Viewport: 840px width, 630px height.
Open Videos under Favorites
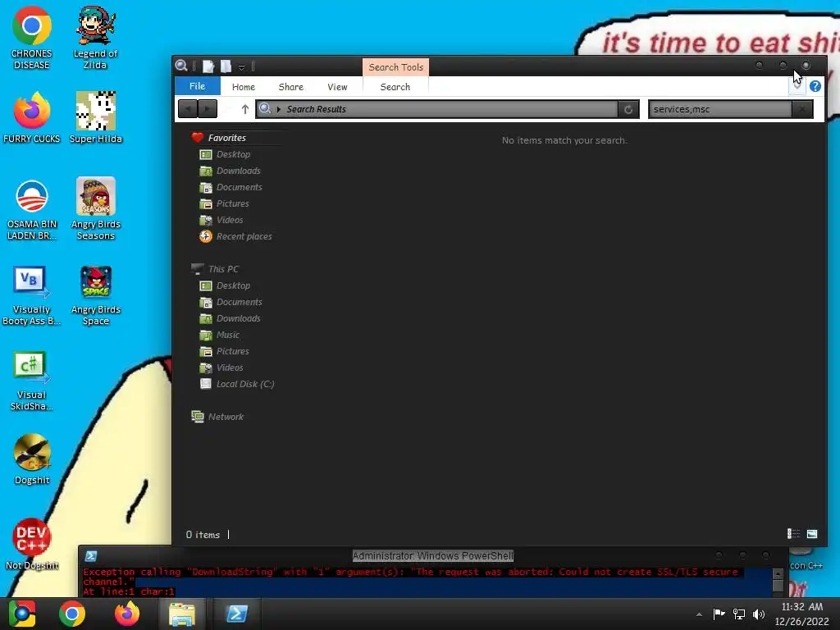(x=221, y=220)
